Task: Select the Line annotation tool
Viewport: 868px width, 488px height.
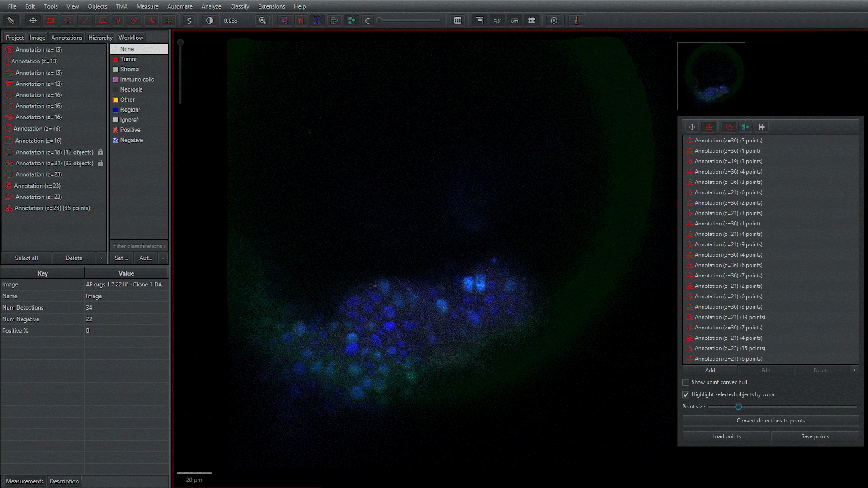Action: [x=85, y=20]
